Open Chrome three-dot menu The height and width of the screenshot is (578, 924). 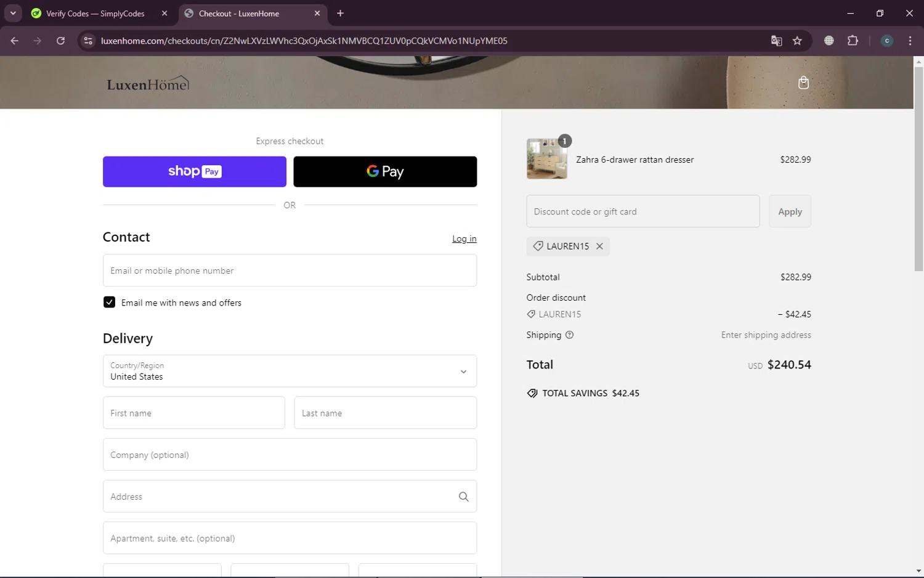click(x=910, y=41)
